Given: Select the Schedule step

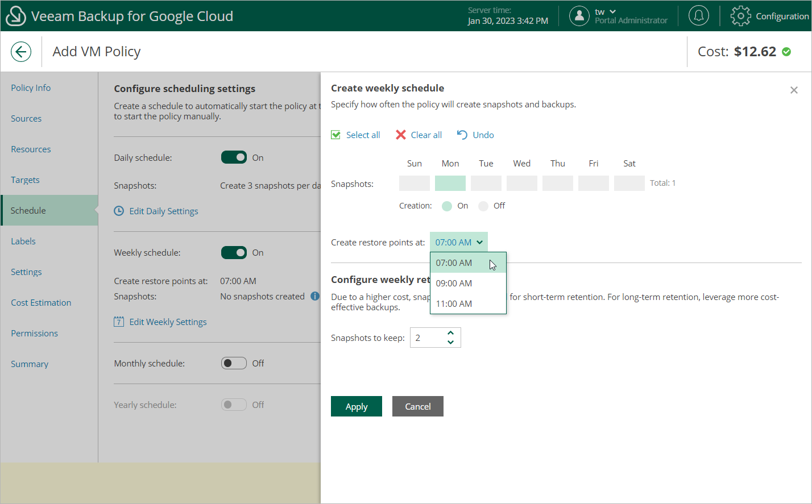Looking at the screenshot, I should 49,210.
